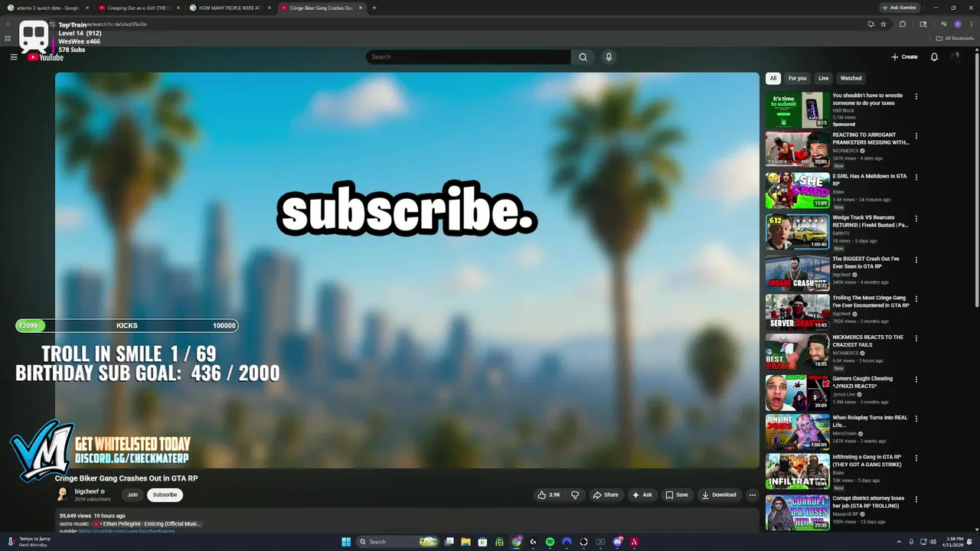Click the Create button
The width and height of the screenshot is (980, 551).
904,57
